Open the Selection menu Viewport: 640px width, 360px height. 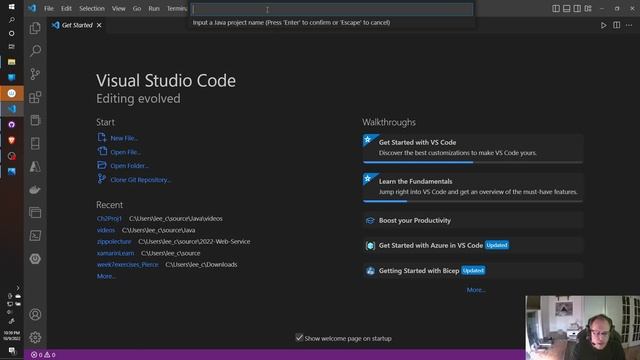coord(92,8)
